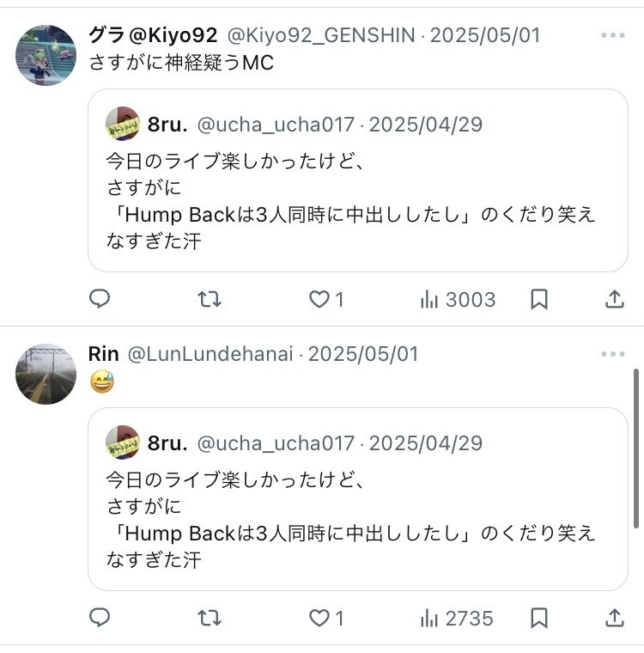
Task: Share Rin's post
Action: (615, 618)
